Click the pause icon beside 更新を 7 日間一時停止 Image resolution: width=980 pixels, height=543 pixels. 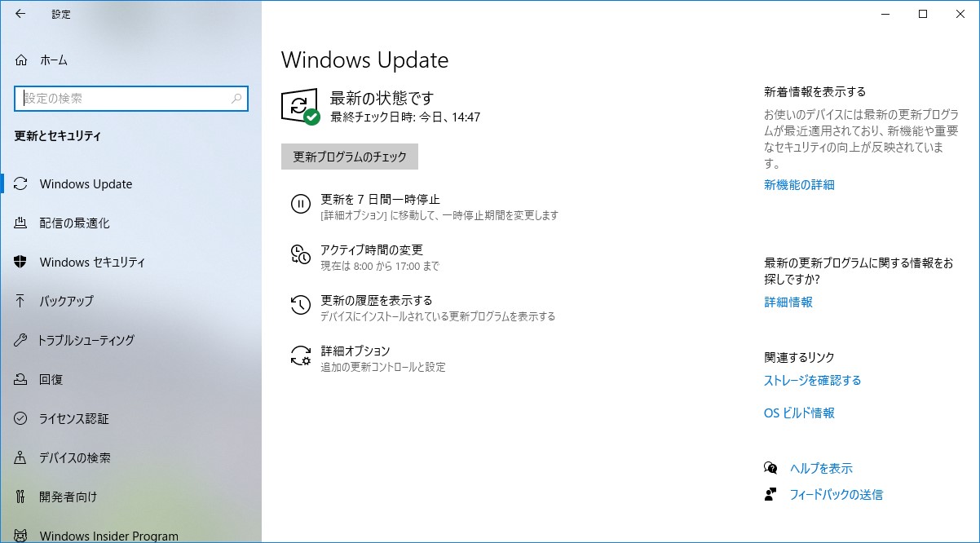[300, 205]
